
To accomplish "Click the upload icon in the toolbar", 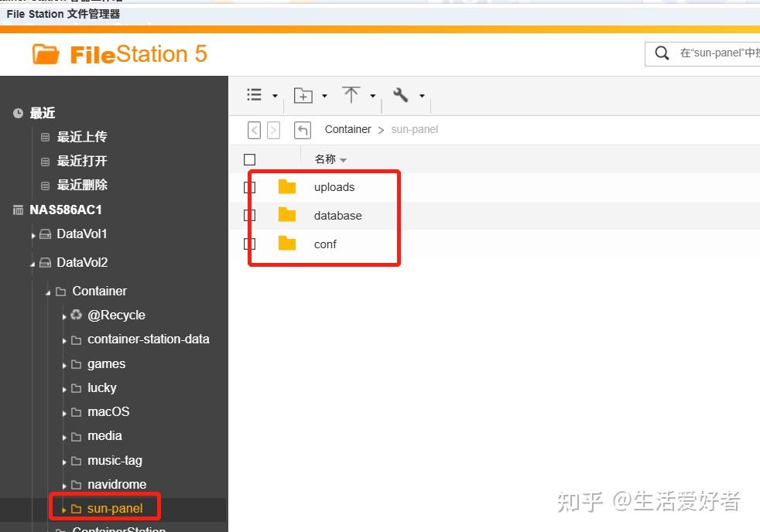I will pyautogui.click(x=352, y=94).
